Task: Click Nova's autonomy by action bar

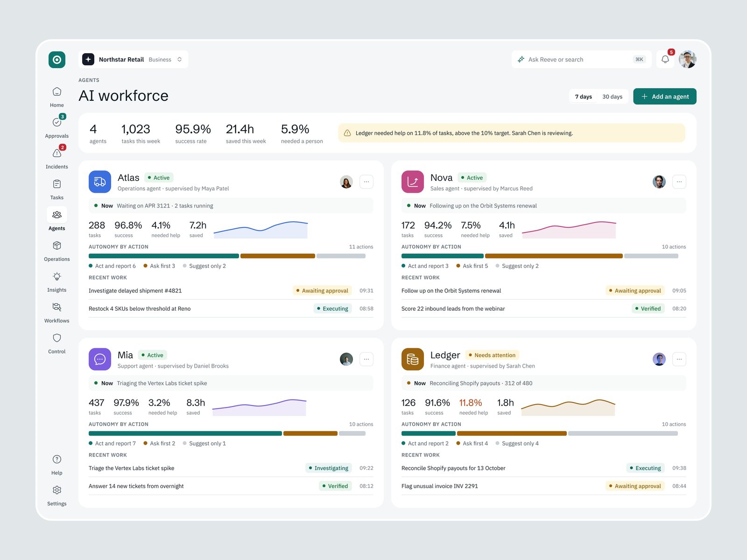Action: (x=540, y=256)
